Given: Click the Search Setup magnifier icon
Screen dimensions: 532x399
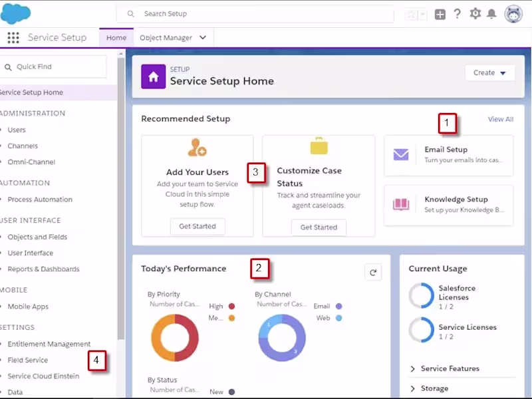Looking at the screenshot, I should click(130, 14).
